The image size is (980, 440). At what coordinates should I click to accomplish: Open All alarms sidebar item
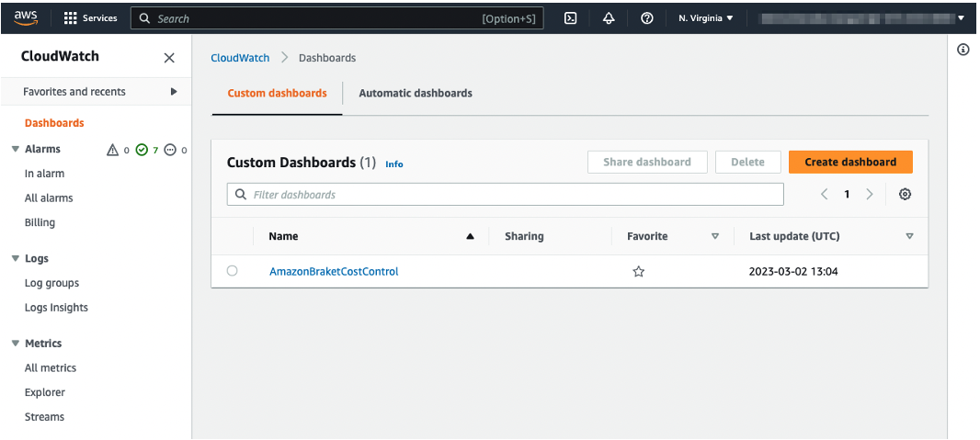point(49,197)
